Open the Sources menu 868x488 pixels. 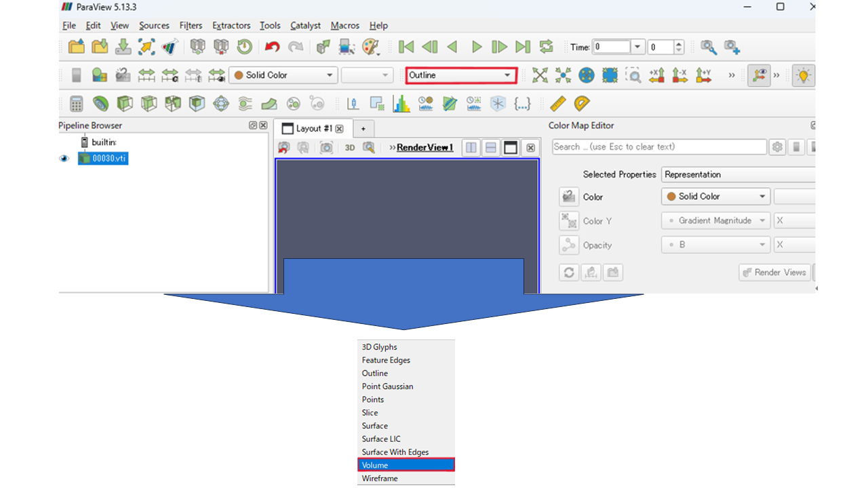pos(154,25)
